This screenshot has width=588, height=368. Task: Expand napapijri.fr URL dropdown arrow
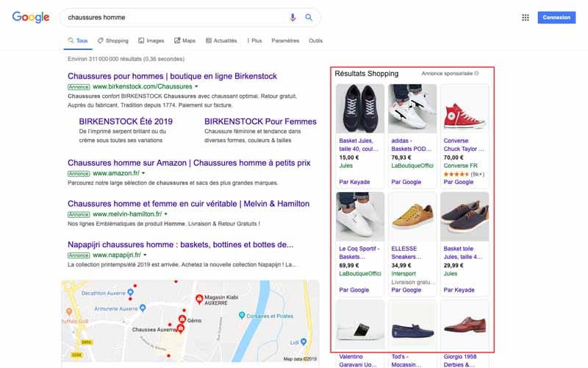tap(145, 255)
